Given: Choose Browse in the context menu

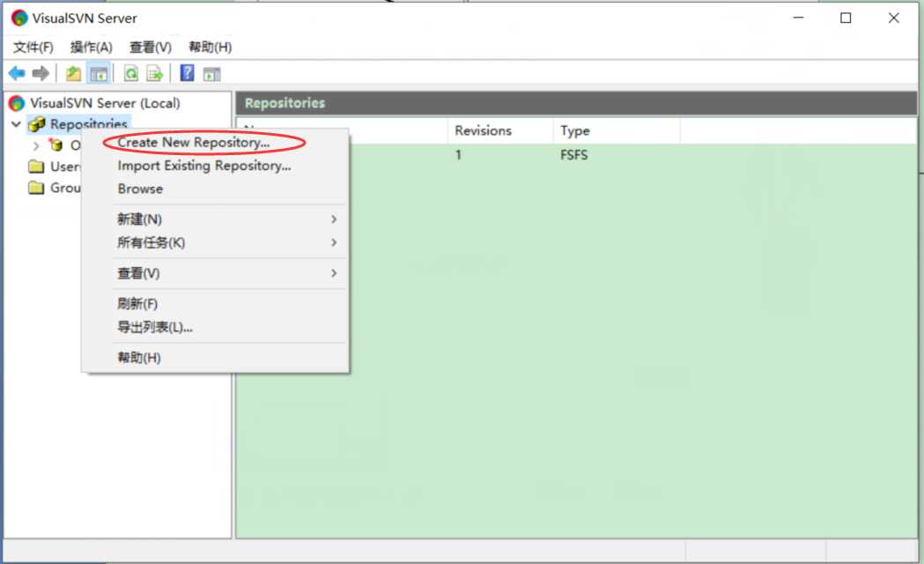Looking at the screenshot, I should click(215, 189).
